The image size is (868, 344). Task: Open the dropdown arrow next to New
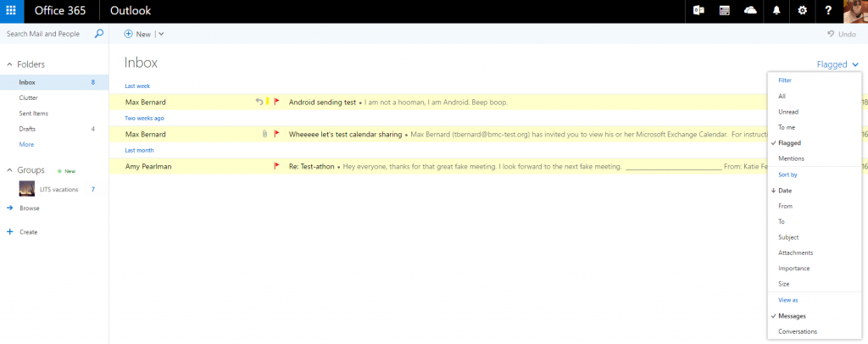[x=160, y=34]
